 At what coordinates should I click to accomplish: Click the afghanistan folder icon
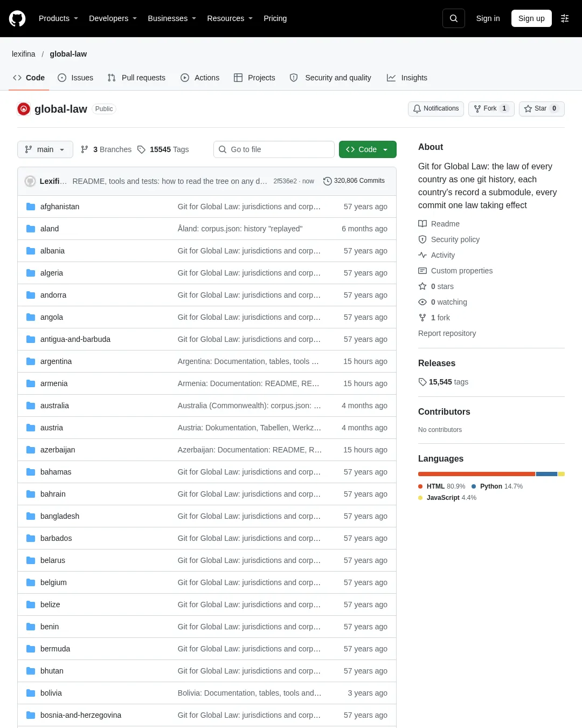31,207
